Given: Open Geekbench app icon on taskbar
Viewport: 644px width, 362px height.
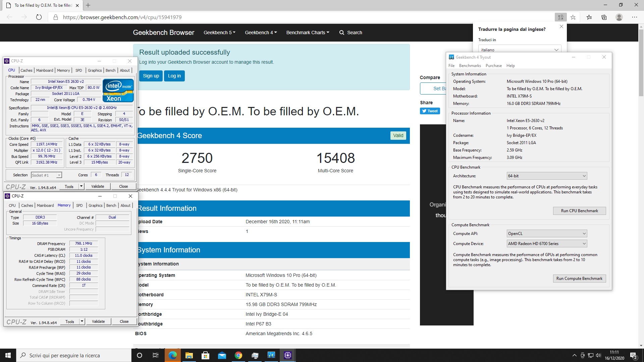Looking at the screenshot, I should 271,355.
